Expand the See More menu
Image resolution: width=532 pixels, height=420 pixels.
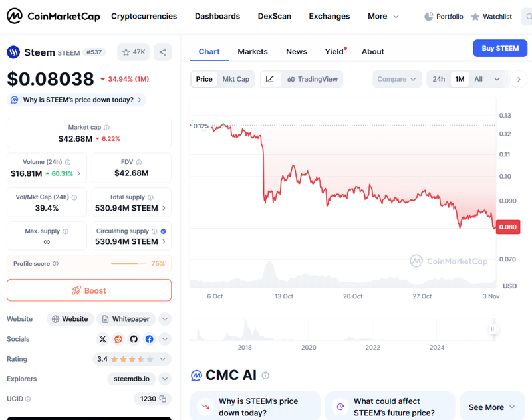492,407
